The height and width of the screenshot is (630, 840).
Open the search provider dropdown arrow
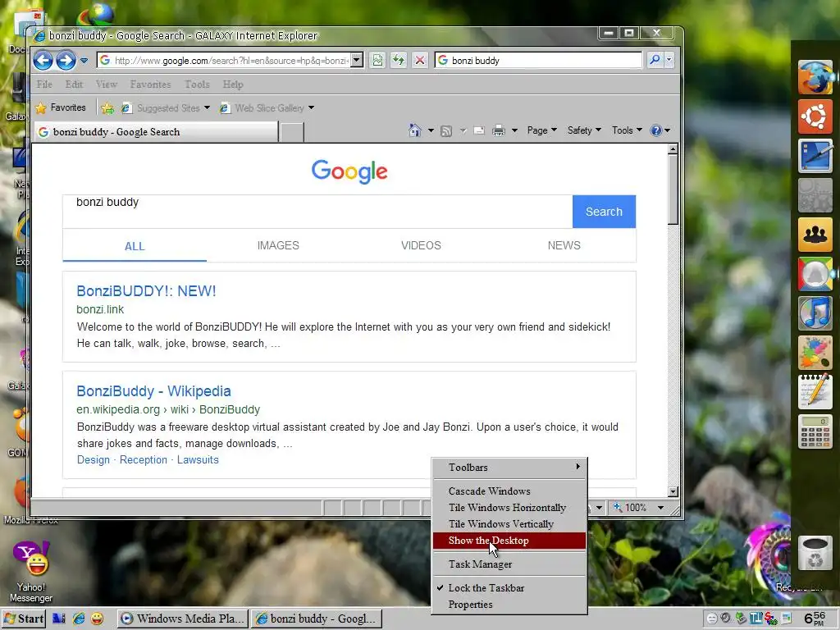click(x=669, y=60)
